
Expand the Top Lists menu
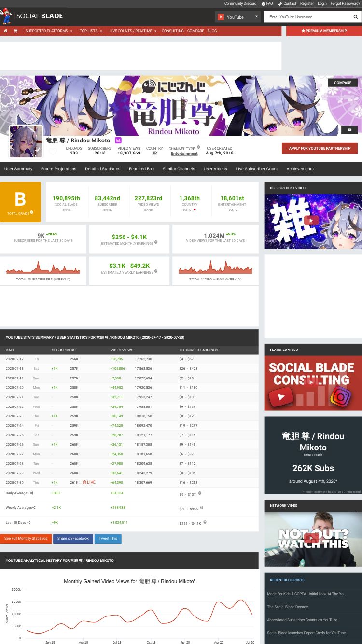point(91,31)
